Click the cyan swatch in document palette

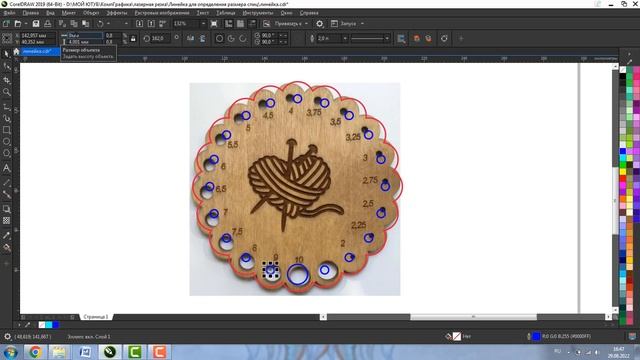(x=49, y=325)
